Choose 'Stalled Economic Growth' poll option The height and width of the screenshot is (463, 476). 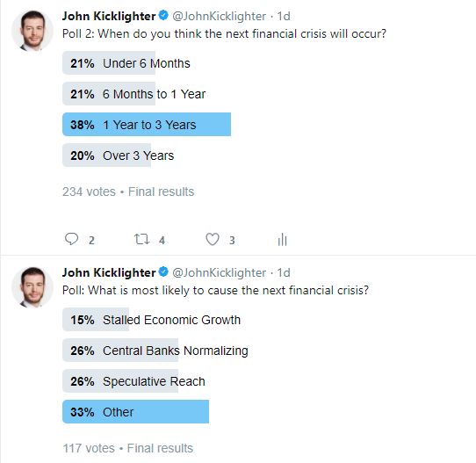152,320
